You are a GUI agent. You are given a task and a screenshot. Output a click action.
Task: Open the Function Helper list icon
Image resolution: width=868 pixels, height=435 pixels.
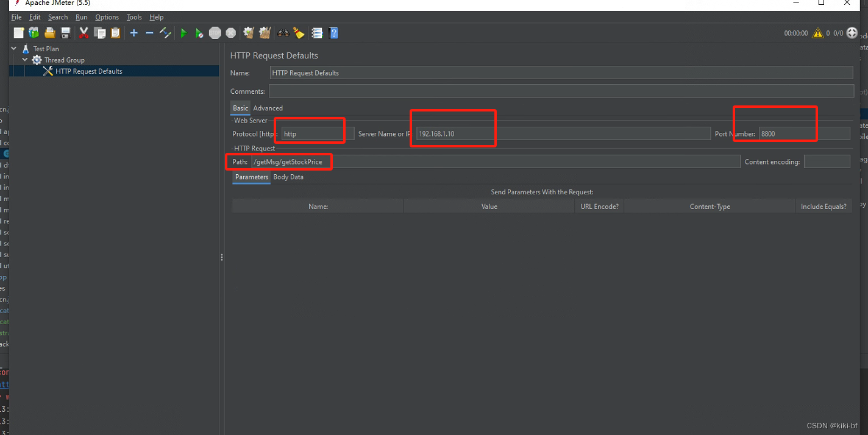point(317,33)
